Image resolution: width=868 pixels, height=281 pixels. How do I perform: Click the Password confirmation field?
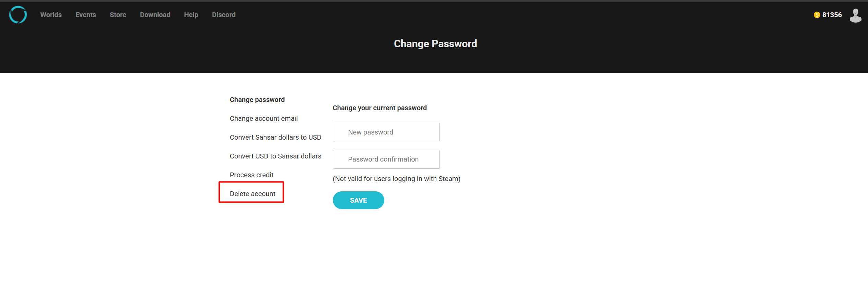[386, 159]
